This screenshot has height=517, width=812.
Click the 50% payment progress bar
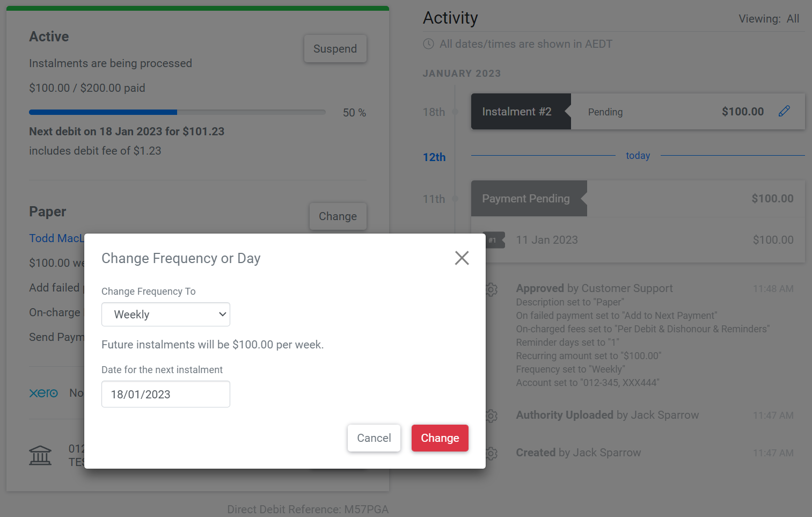pyautogui.click(x=177, y=112)
